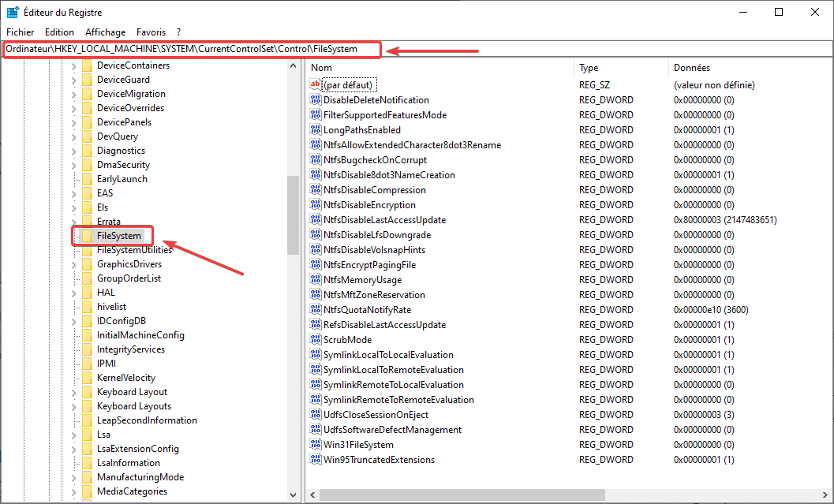Click the folder icon of hivelist
Viewport: 834px width, 504px height.
(88, 307)
